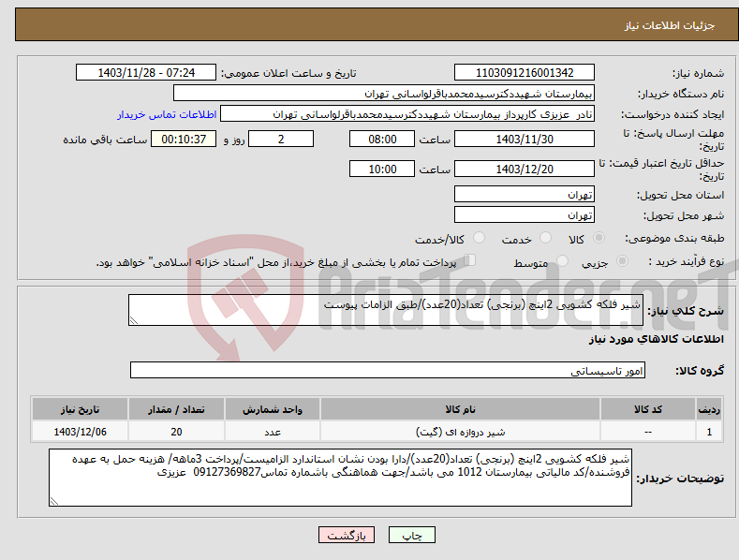This screenshot has width=739, height=560.
Task: Open اطلاعات تماس خریدار link
Action: [167, 114]
